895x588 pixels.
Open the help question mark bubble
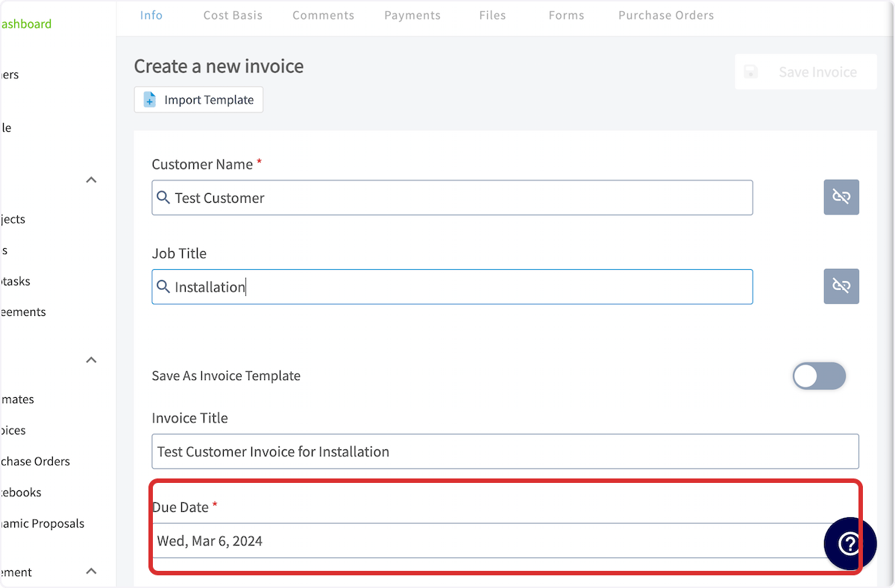pyautogui.click(x=850, y=545)
